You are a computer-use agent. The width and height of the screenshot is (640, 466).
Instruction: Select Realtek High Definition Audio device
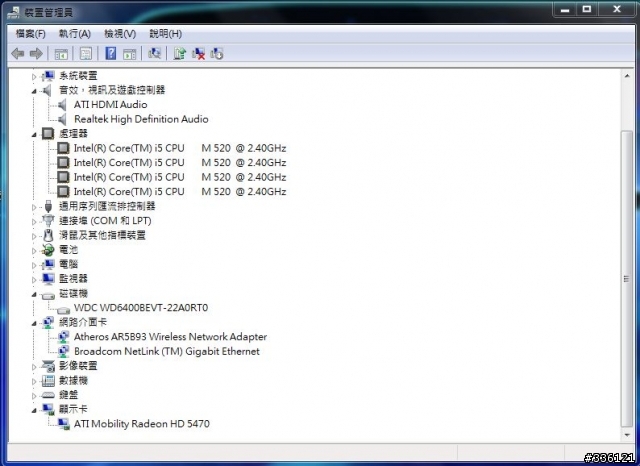pyautogui.click(x=141, y=119)
